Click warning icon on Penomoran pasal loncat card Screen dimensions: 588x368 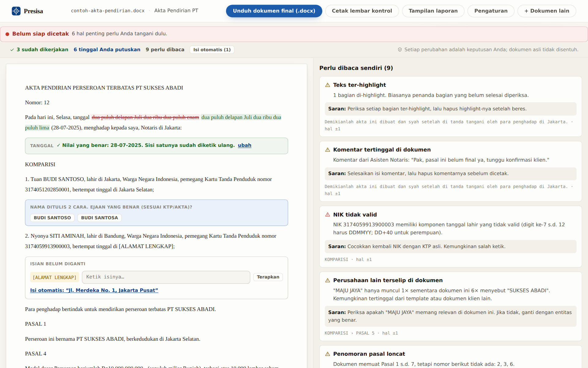point(327,354)
